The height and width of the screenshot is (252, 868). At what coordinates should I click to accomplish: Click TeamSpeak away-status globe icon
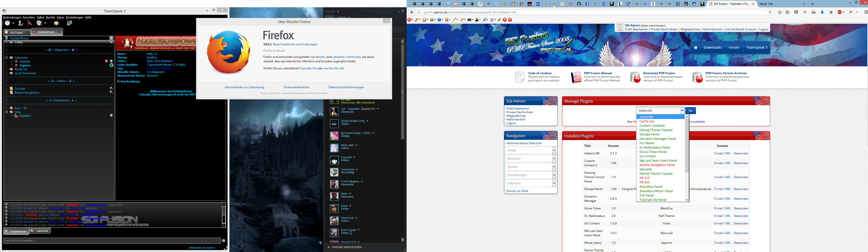[39, 23]
